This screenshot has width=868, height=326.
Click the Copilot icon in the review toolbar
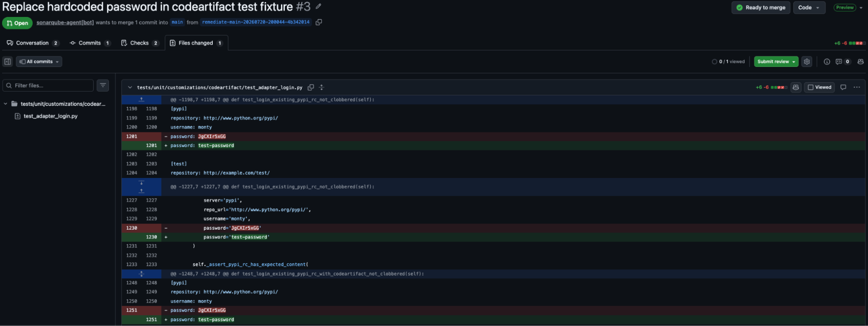point(860,62)
